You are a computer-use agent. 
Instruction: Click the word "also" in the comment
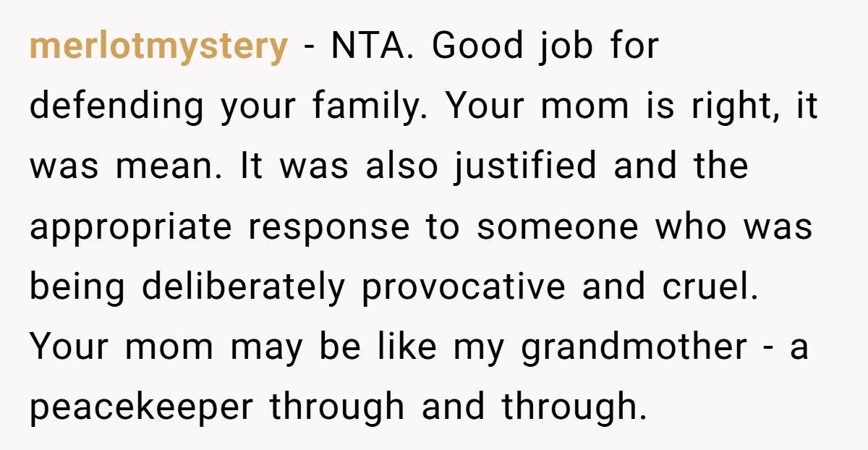pyautogui.click(x=401, y=167)
